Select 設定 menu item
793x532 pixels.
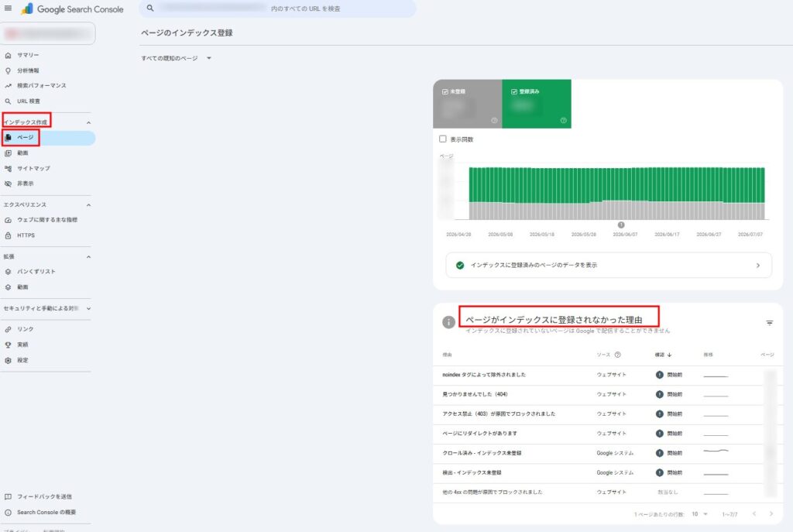point(22,361)
